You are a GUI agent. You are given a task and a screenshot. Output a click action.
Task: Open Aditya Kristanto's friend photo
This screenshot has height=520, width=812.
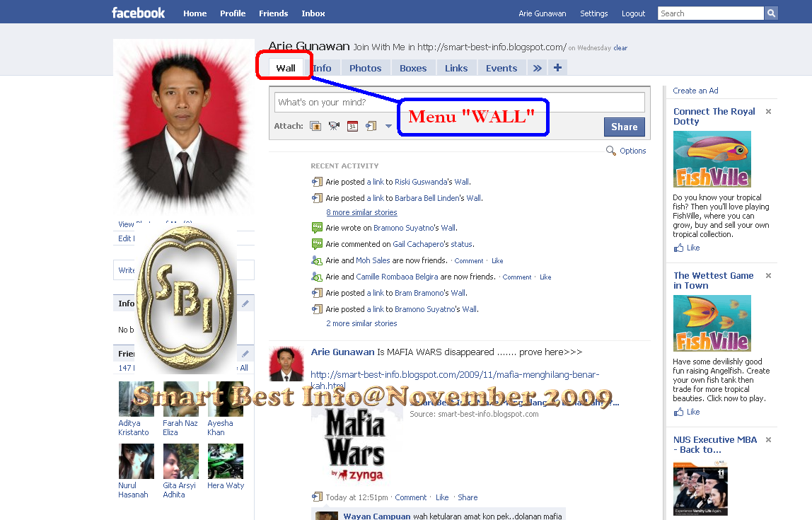137,399
